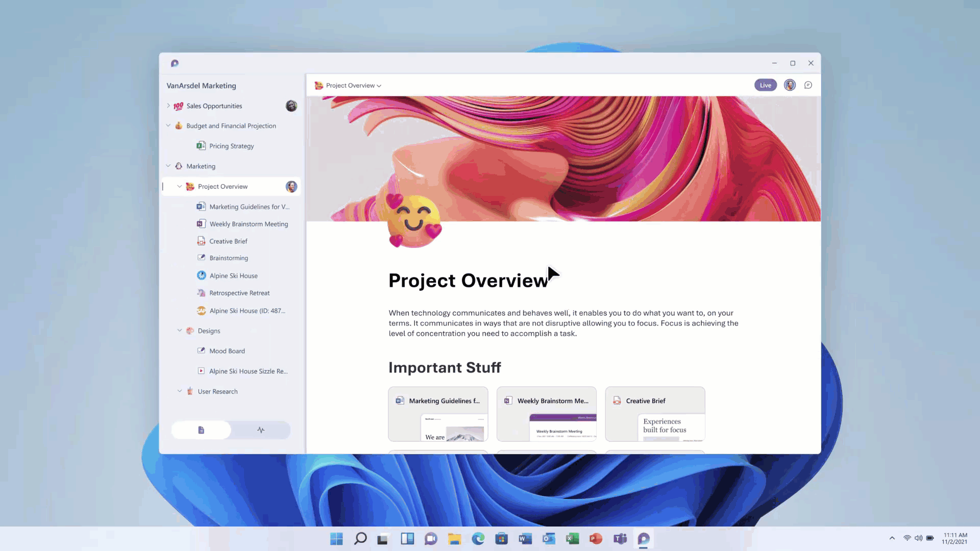
Task: Expand the Project Overview dropdown header
Action: 380,85
